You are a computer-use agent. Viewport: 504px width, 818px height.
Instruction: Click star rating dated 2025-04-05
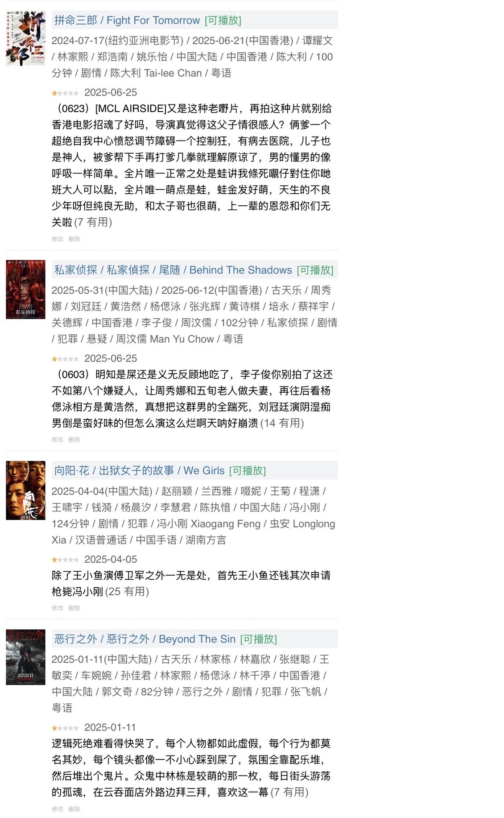pos(65,560)
